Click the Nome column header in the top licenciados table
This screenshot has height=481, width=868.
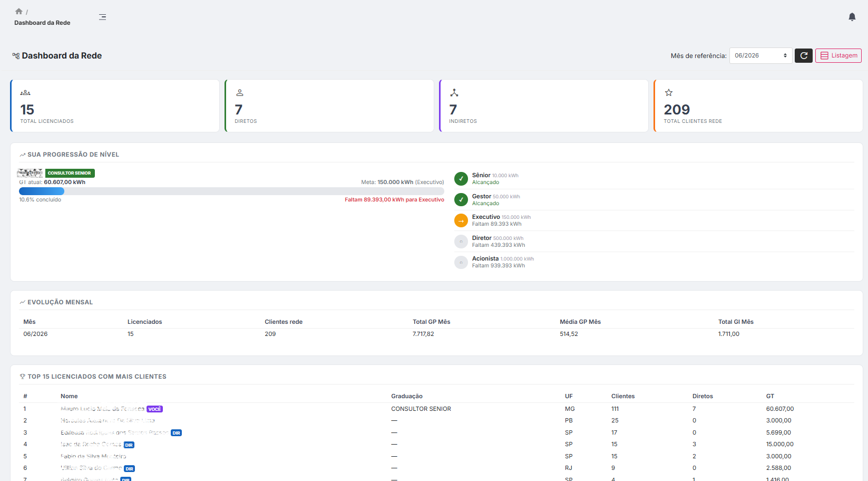69,396
